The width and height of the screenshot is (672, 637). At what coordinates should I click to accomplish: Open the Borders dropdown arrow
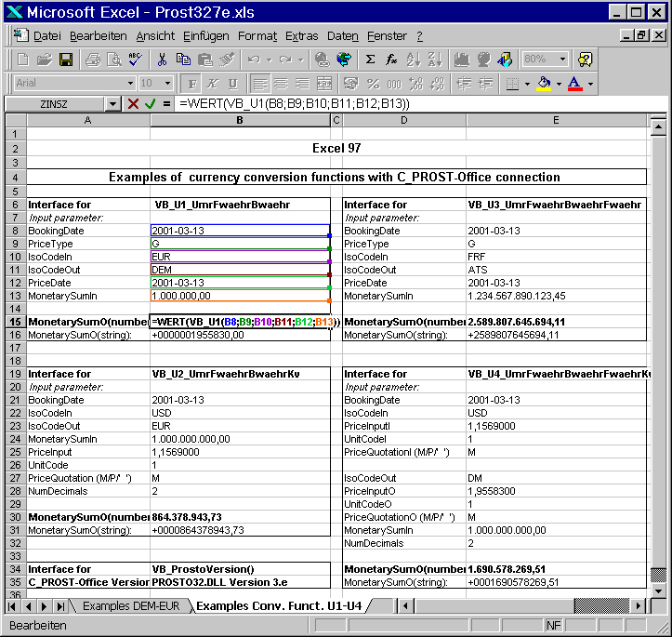click(x=527, y=84)
